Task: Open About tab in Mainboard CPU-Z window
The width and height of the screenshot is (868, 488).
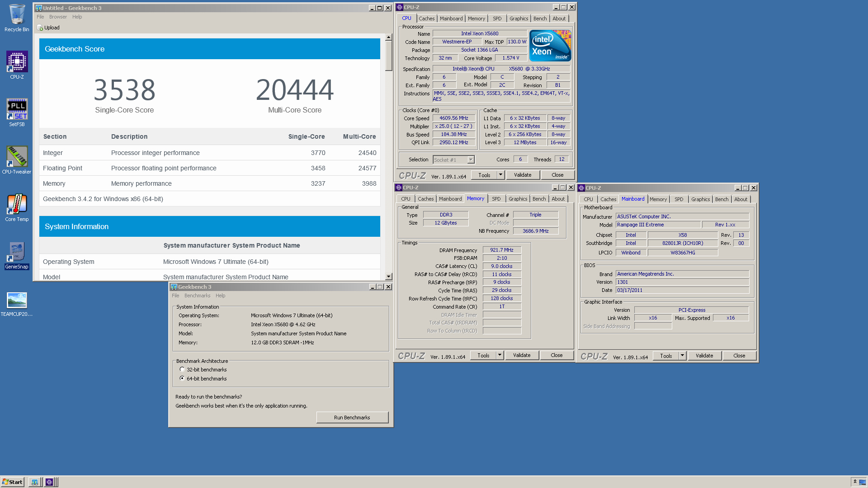Action: click(741, 199)
